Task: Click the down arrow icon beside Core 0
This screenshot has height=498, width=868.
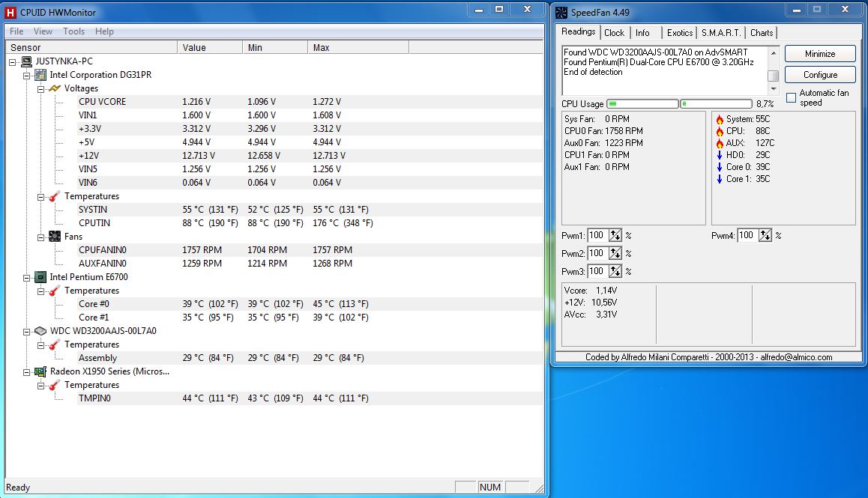Action: pyautogui.click(x=720, y=167)
